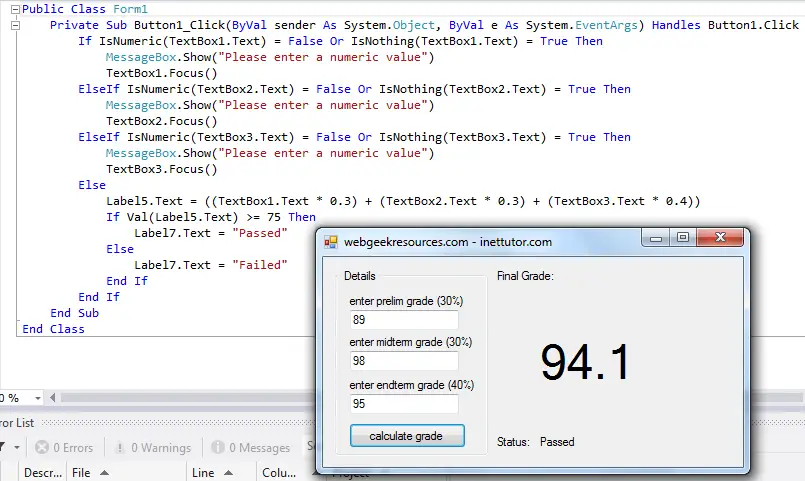The height and width of the screenshot is (481, 805).
Task: Click the "Failed" string in code
Action: [x=260, y=265]
